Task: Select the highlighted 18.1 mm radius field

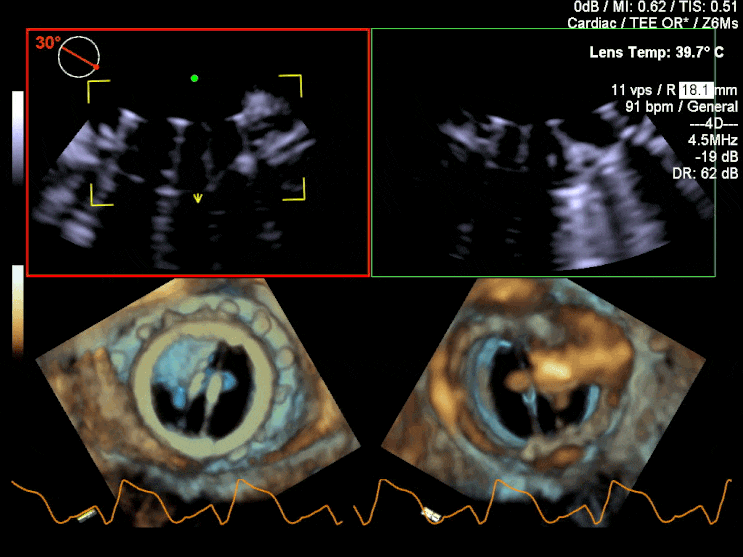Action: pyautogui.click(x=696, y=90)
